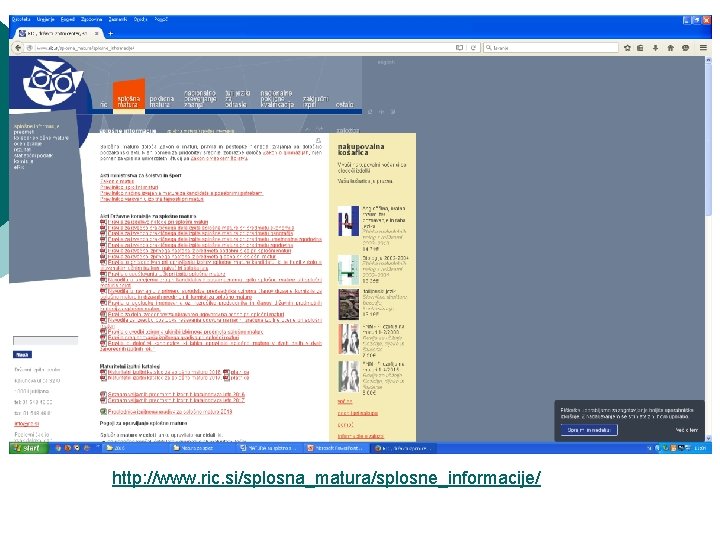720x540 pixels.
Task: Click the scrollbar up arrow
Action: point(708,60)
